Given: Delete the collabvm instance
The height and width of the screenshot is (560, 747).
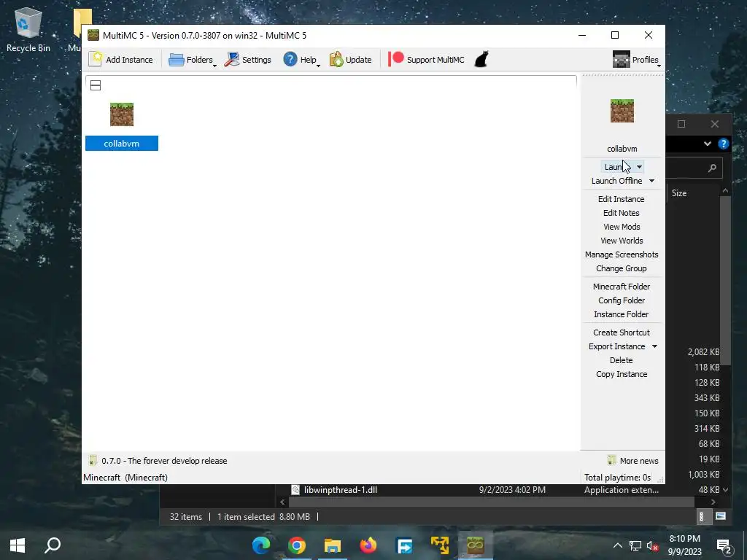Looking at the screenshot, I should pos(622,360).
